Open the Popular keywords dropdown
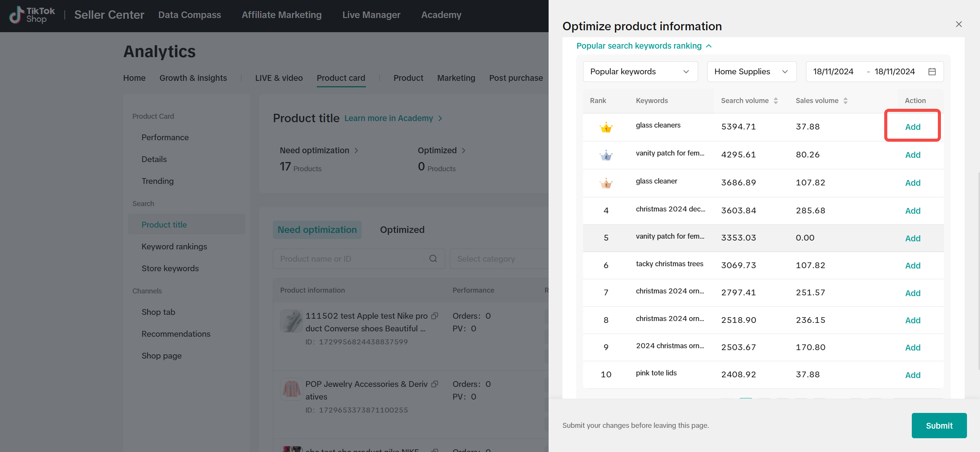The height and width of the screenshot is (452, 980). 640,72
